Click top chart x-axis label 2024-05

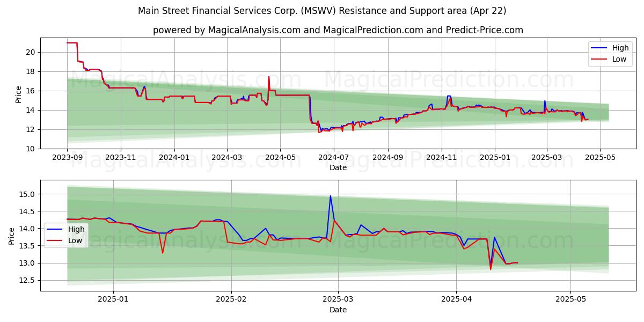coord(280,158)
